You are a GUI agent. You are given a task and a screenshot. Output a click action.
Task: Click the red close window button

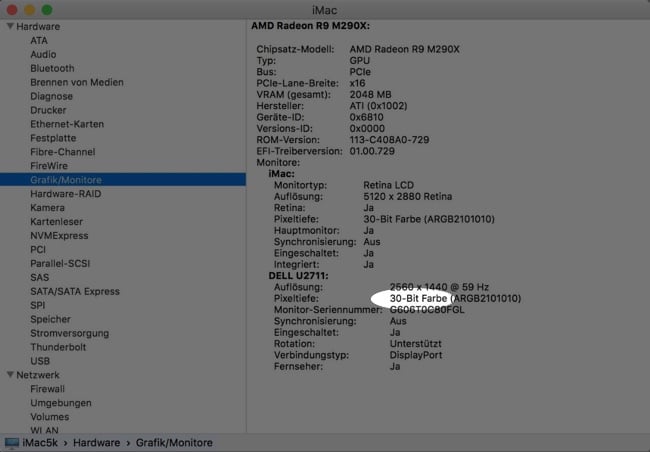[12, 10]
